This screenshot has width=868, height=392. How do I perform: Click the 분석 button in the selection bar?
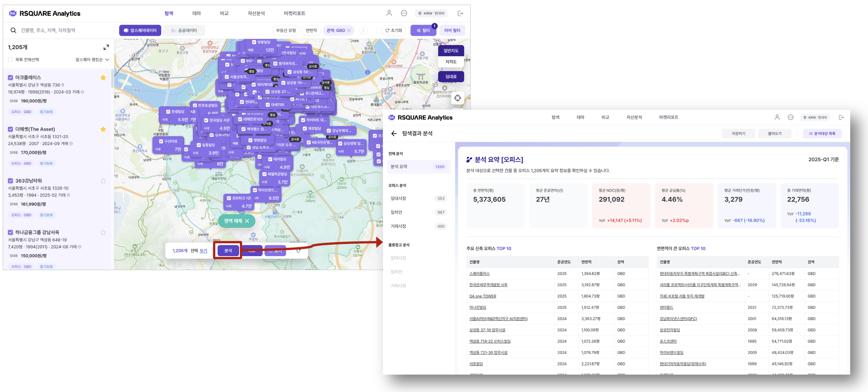coord(228,250)
